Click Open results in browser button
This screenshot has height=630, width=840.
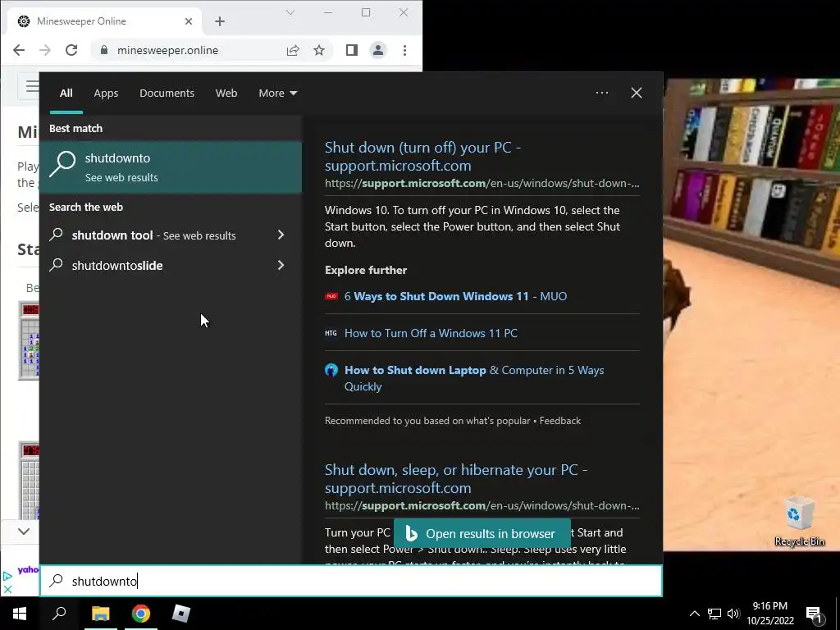[x=482, y=533]
